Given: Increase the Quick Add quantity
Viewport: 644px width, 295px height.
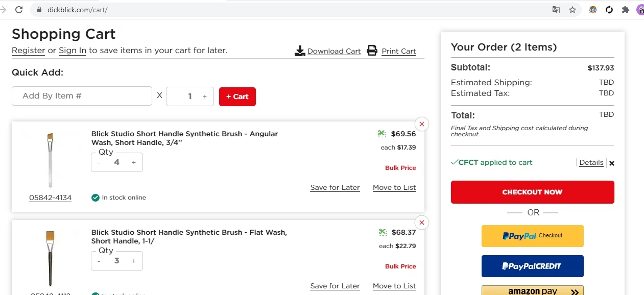Looking at the screenshot, I should click(205, 96).
